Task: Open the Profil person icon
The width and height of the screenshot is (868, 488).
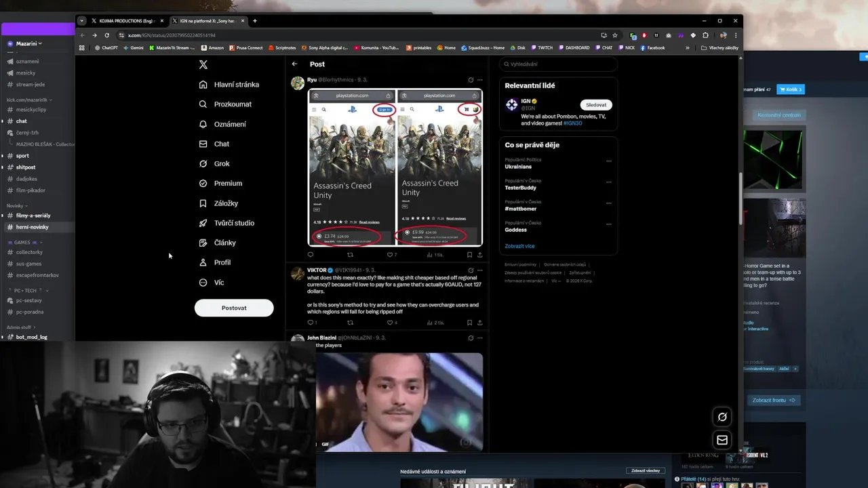Action: click(203, 262)
